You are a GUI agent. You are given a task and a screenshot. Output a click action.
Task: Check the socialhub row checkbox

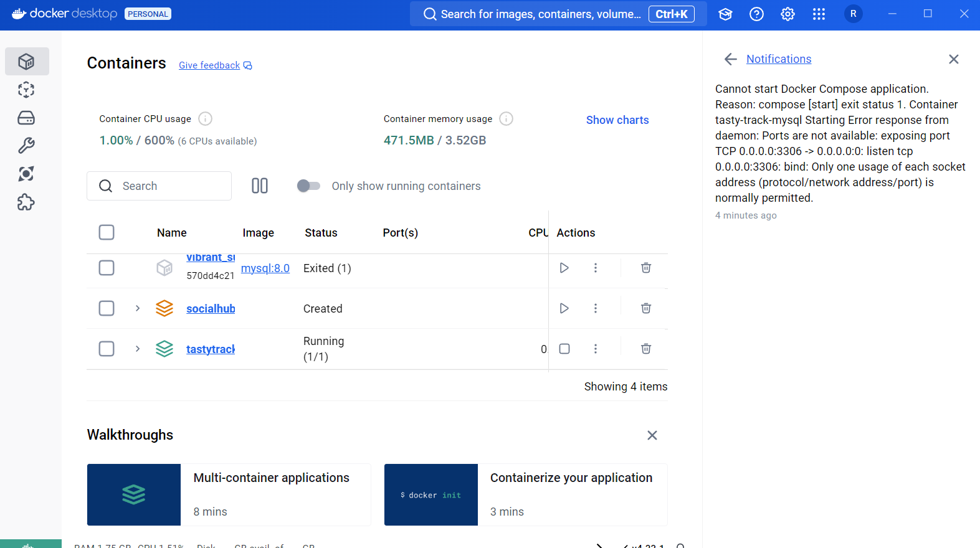(x=107, y=308)
